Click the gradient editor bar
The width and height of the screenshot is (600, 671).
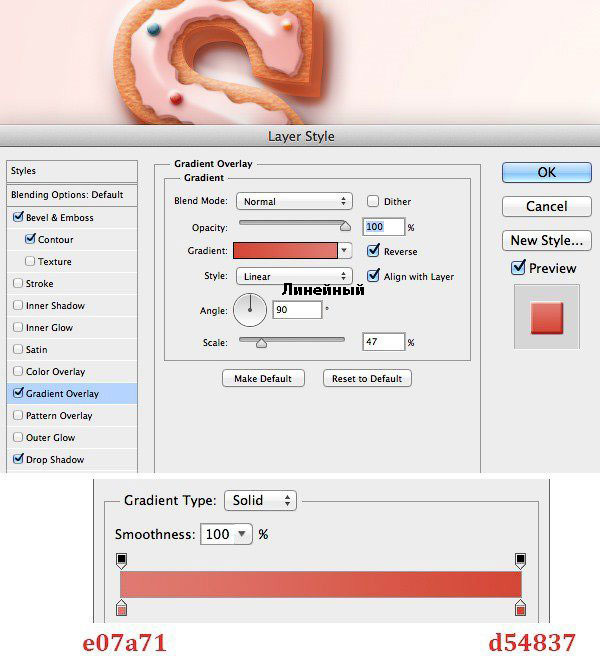click(x=321, y=584)
